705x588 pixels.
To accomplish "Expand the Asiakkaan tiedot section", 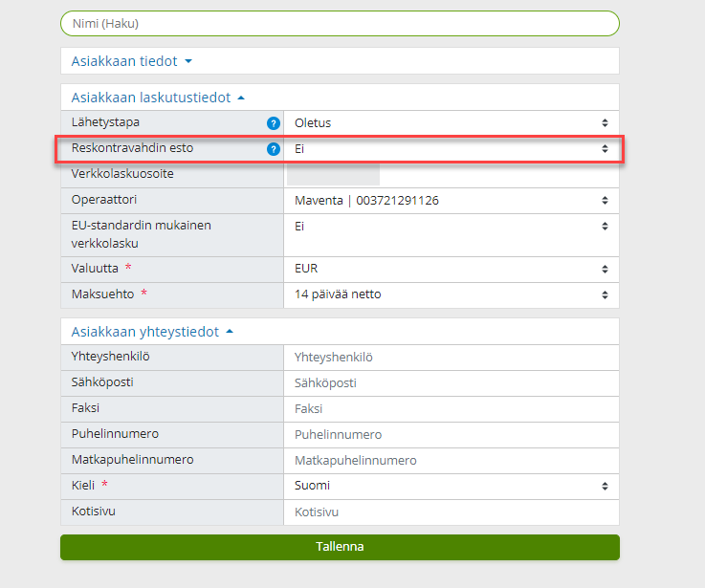I will [132, 61].
